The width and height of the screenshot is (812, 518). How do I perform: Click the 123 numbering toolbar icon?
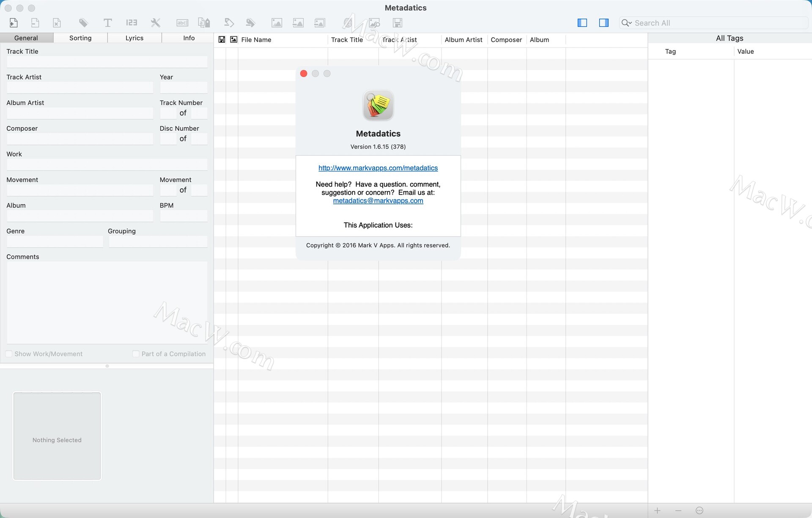coord(132,23)
